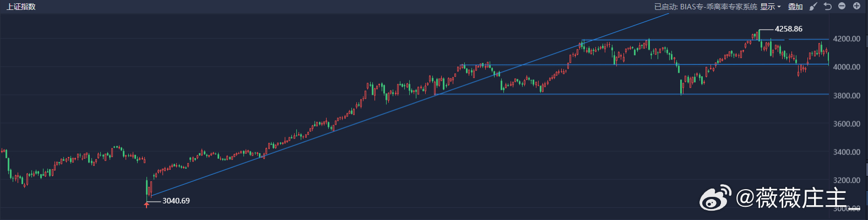868x220 pixels.
Task: Zoom out with the minus icon
Action: tap(842, 6)
